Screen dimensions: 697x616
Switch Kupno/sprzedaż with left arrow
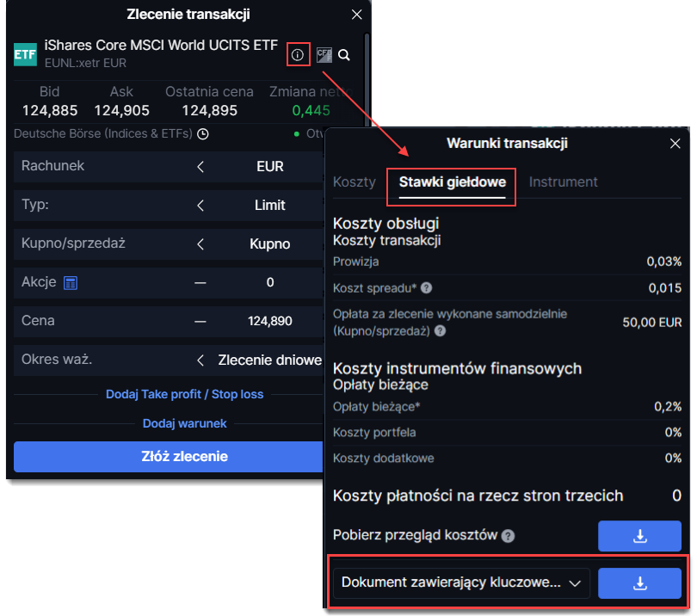(x=200, y=244)
